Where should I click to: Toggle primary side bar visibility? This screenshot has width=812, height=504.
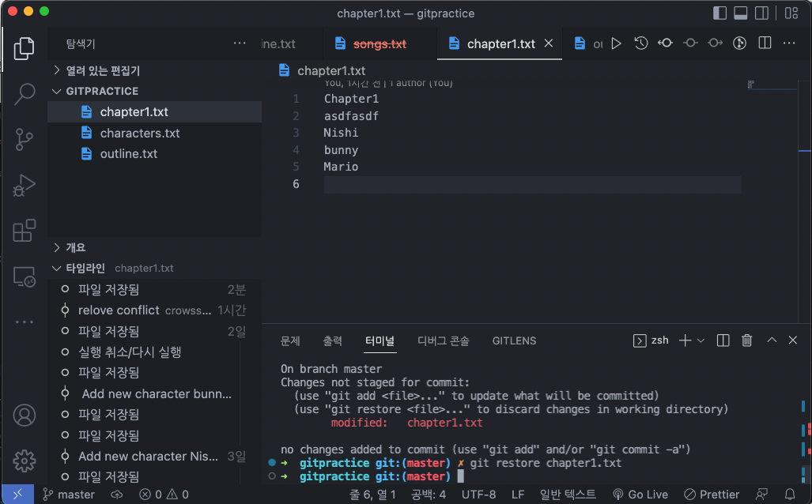click(719, 13)
